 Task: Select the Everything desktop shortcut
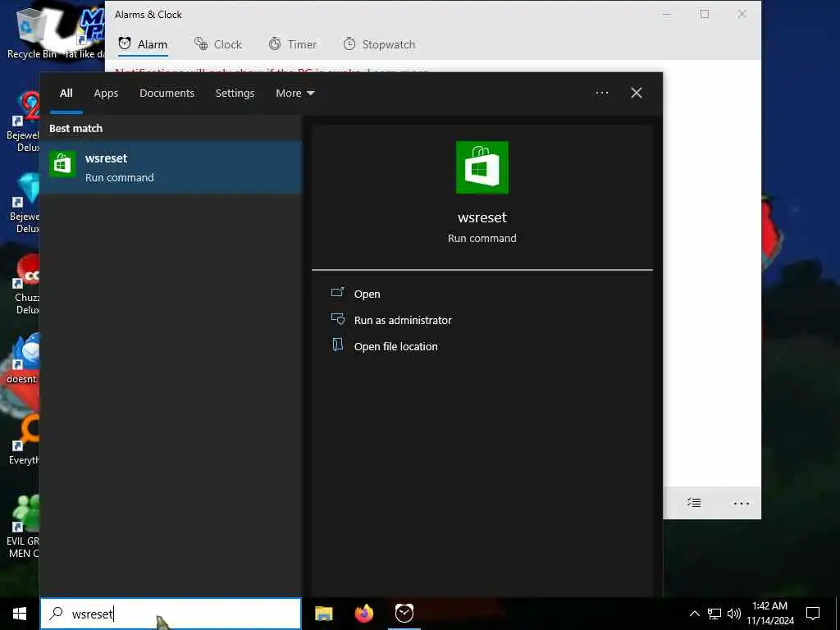pos(24,440)
